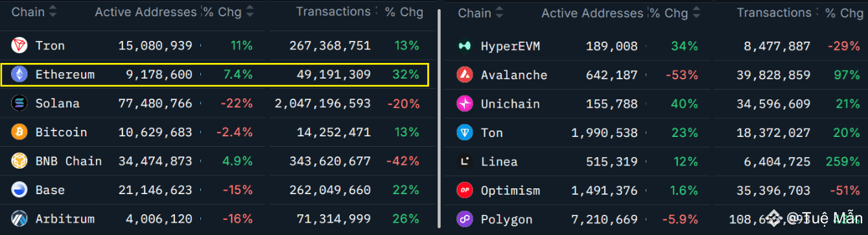Select the Linea chain name

[x=499, y=162]
